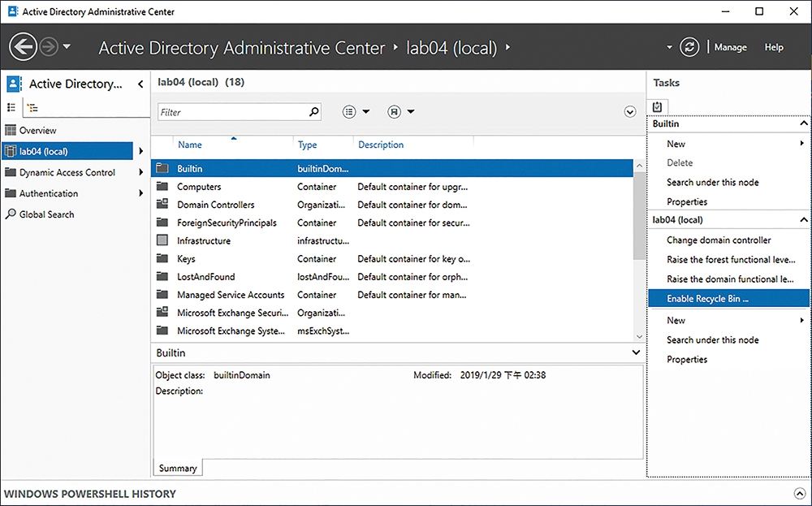Select the Computers row name text

click(199, 187)
